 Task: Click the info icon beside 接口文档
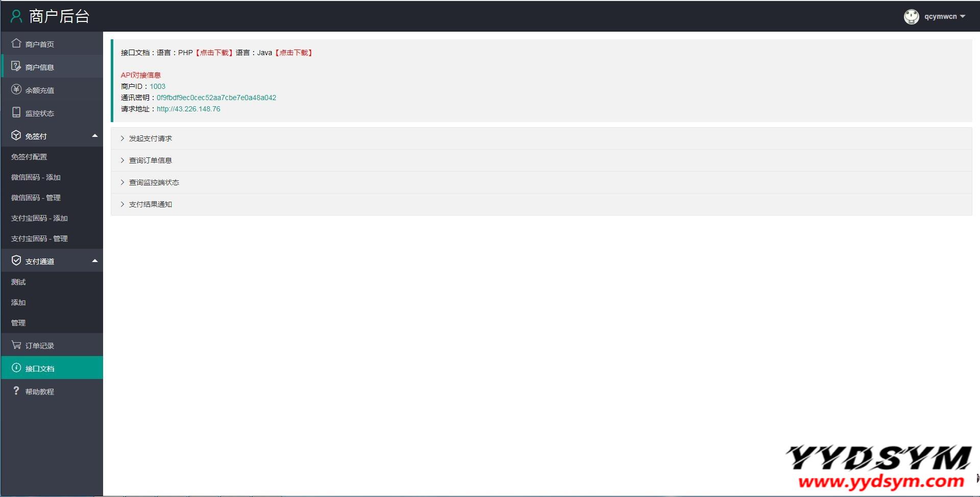(x=16, y=368)
